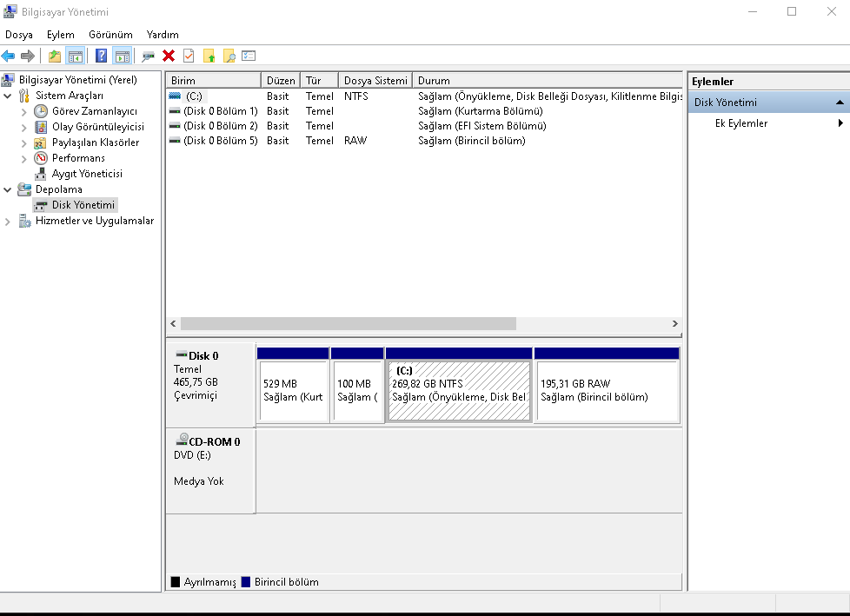This screenshot has width=850, height=616.
Task: Open Help with the question mark icon
Action: coord(102,56)
